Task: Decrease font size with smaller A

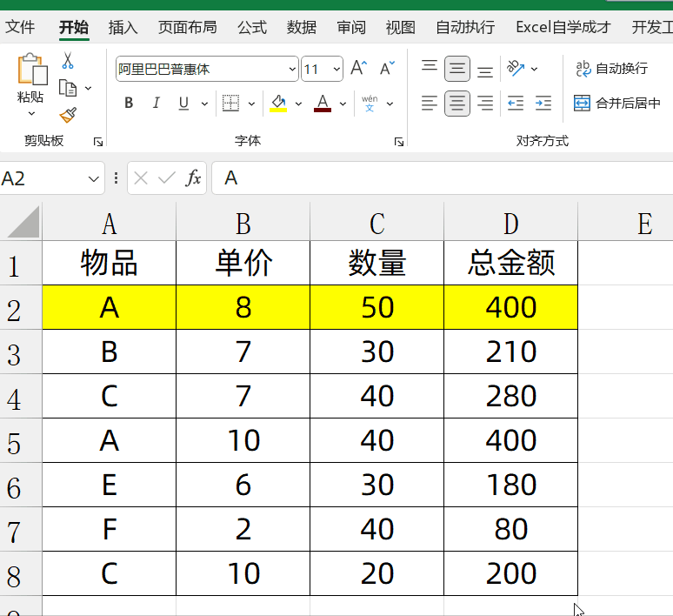Action: tap(387, 69)
